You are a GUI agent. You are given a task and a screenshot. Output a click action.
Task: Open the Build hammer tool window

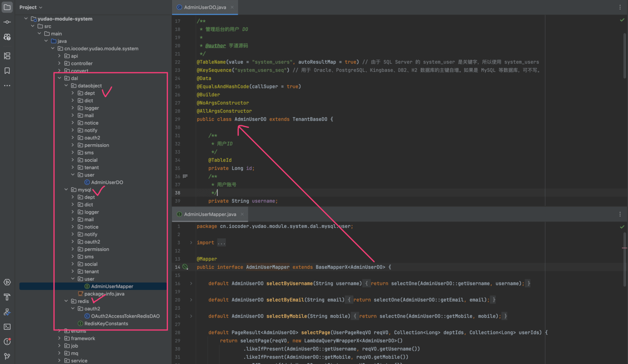pos(7,297)
